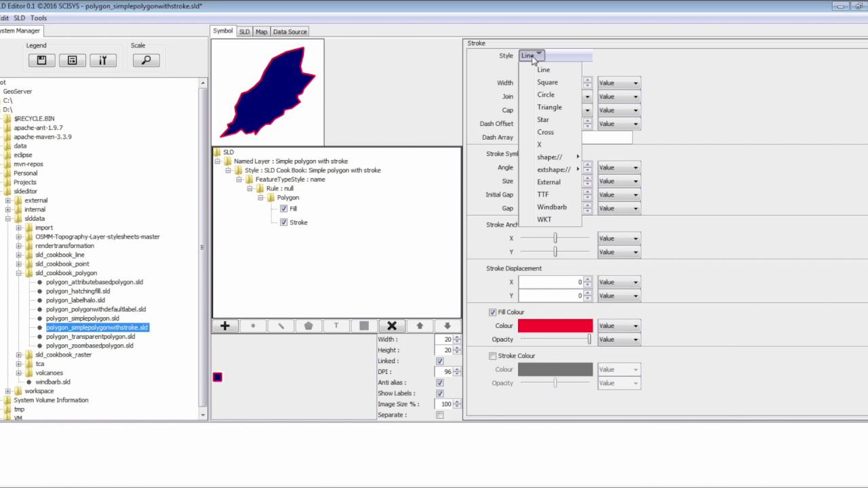Click the GeoServer entry in file tree

click(18, 91)
